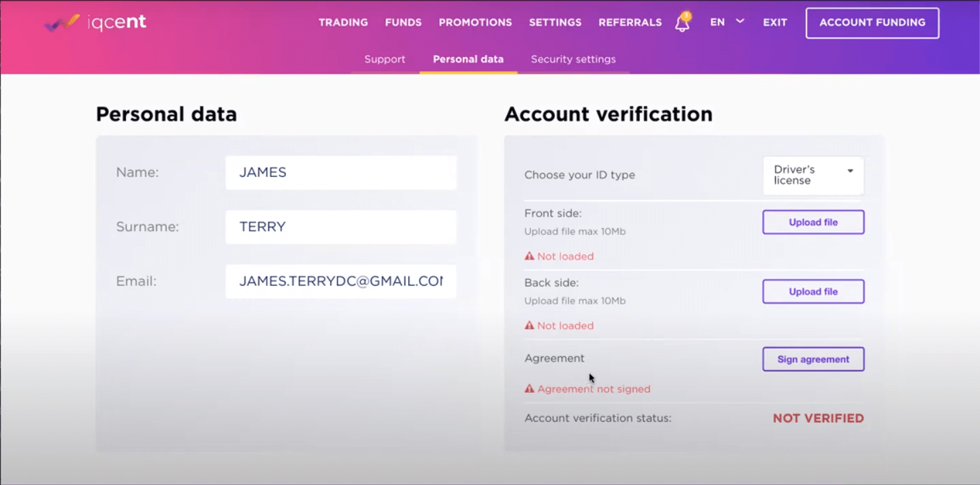The height and width of the screenshot is (485, 980).
Task: Click the Account verification heading
Action: click(608, 114)
